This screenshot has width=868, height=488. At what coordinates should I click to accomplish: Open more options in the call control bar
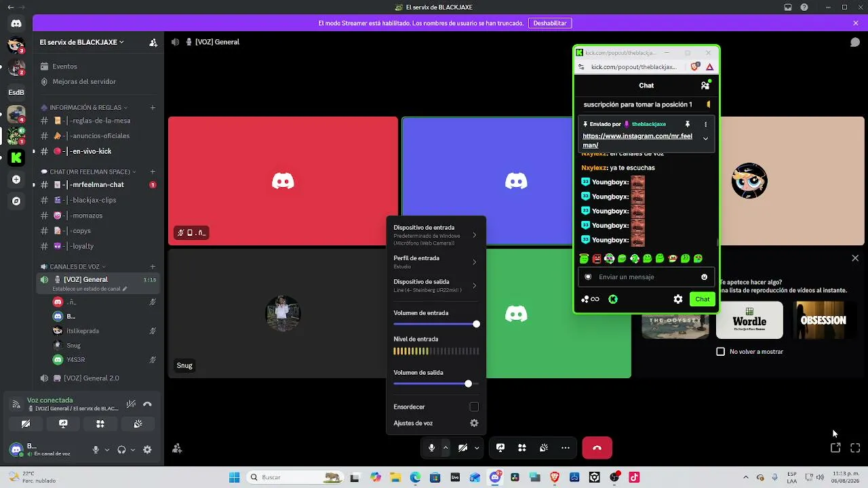pos(566,448)
